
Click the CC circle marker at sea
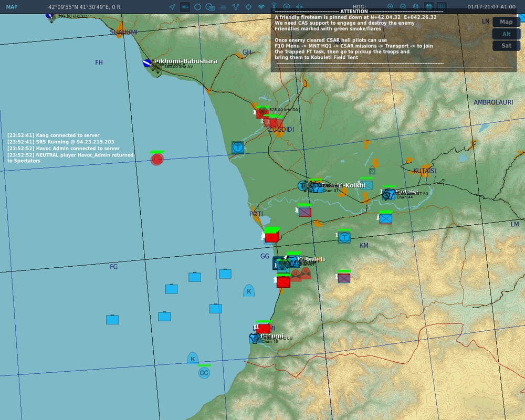[204, 373]
